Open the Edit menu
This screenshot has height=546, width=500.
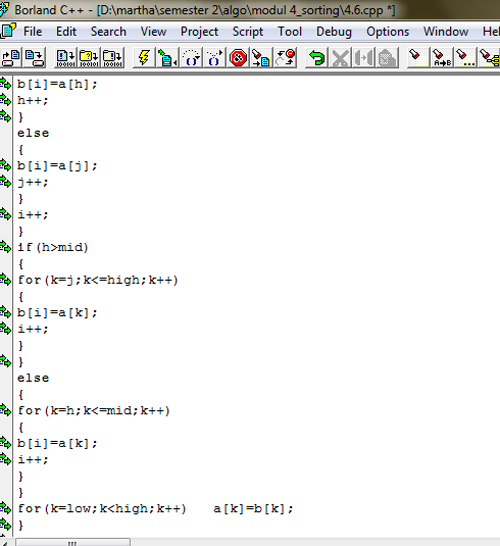point(66,32)
